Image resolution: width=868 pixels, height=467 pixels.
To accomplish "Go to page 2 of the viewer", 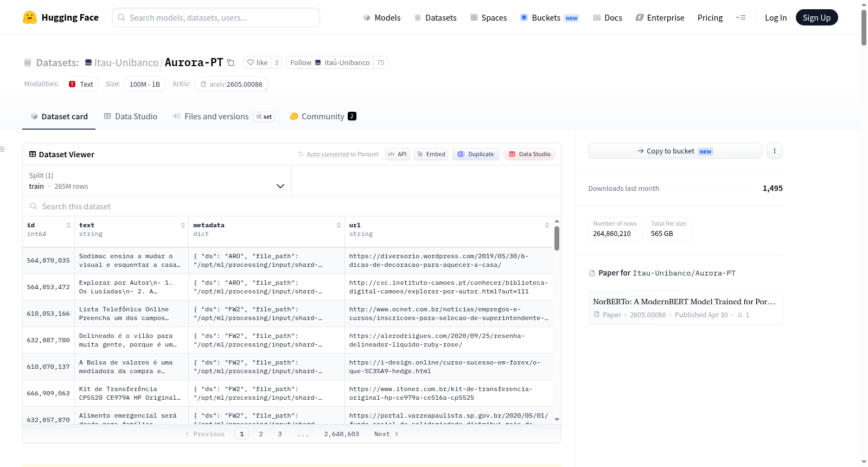I will click(x=261, y=434).
